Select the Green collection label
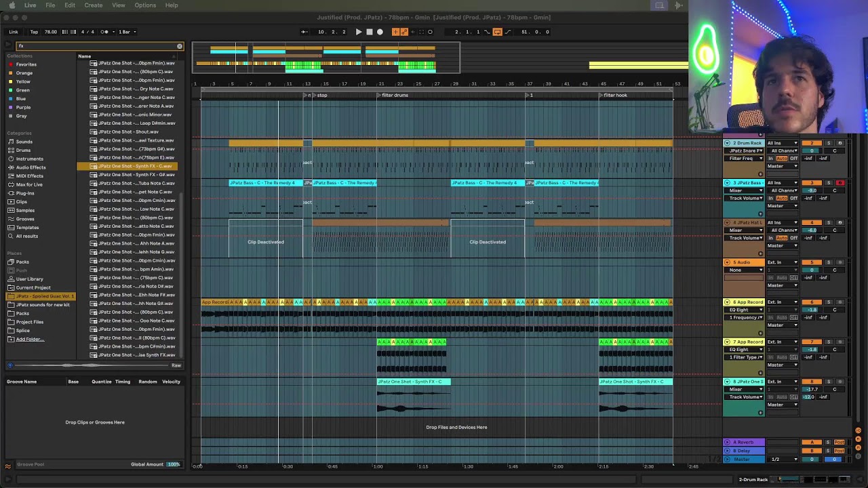This screenshot has height=488, width=868. [22, 90]
